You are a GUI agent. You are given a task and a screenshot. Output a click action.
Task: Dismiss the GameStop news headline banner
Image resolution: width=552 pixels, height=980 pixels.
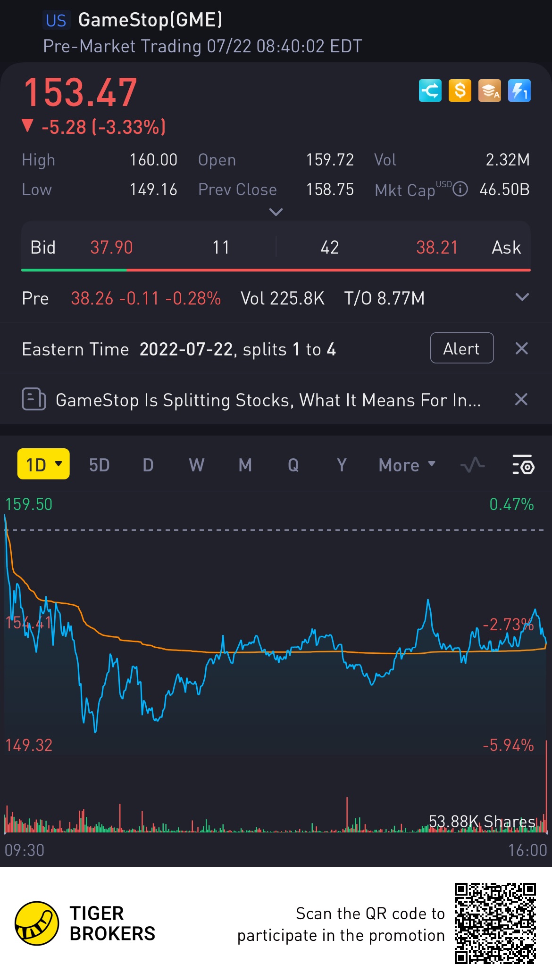pos(521,399)
